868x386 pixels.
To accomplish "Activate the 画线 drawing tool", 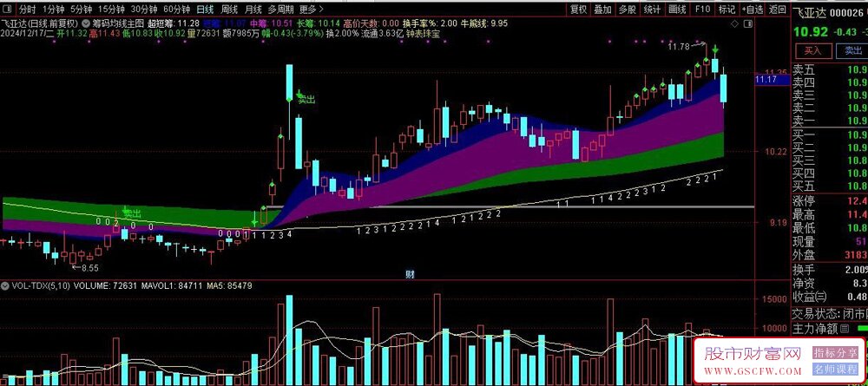I will pyautogui.click(x=677, y=10).
